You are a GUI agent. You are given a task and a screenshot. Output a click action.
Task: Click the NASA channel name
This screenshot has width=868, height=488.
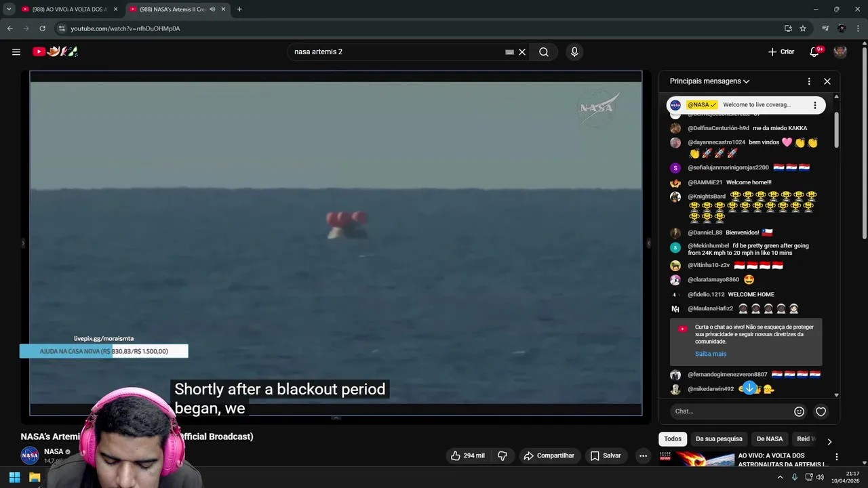54,451
